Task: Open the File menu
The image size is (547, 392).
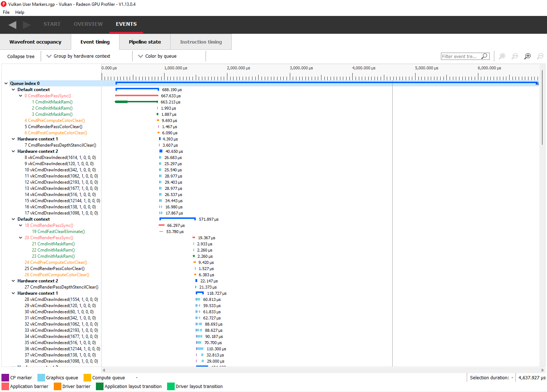Action: [6, 12]
